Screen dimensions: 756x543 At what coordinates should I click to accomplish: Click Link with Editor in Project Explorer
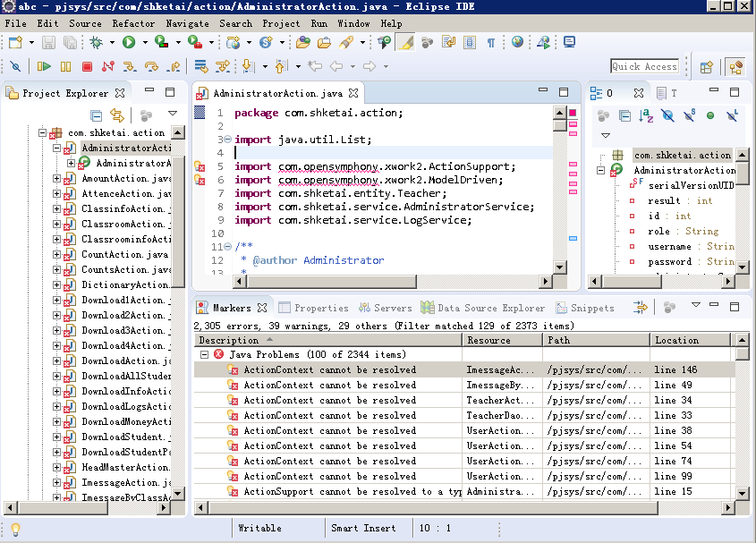[x=117, y=115]
